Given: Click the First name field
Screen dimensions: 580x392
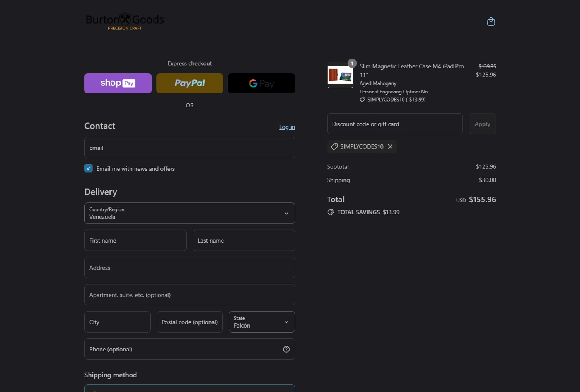Looking at the screenshot, I should point(135,240).
